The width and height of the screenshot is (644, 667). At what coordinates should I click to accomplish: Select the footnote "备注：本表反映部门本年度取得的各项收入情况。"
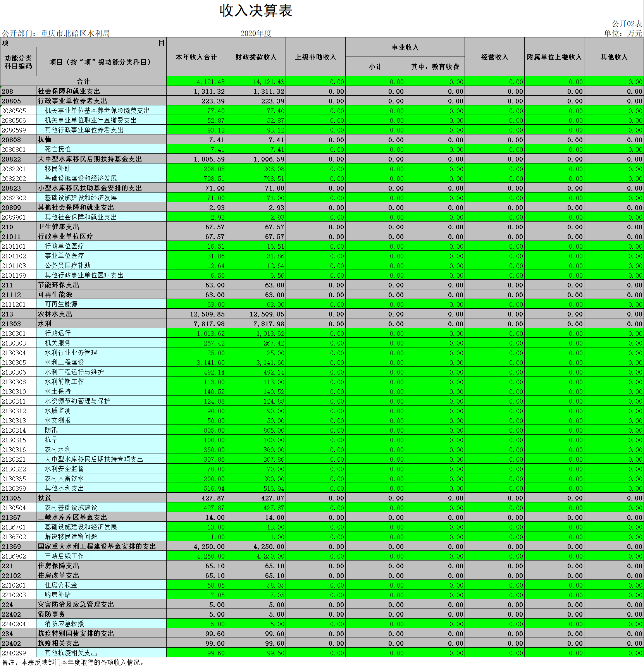coord(74,662)
